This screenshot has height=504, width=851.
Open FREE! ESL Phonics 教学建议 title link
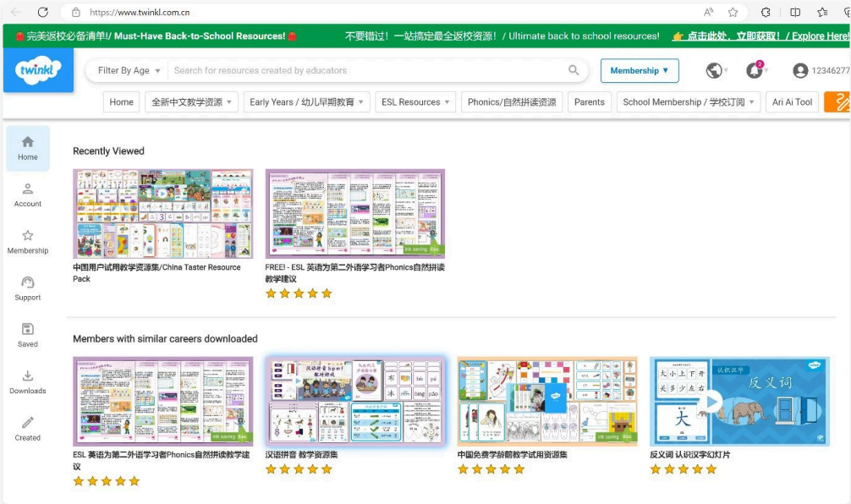coord(355,273)
